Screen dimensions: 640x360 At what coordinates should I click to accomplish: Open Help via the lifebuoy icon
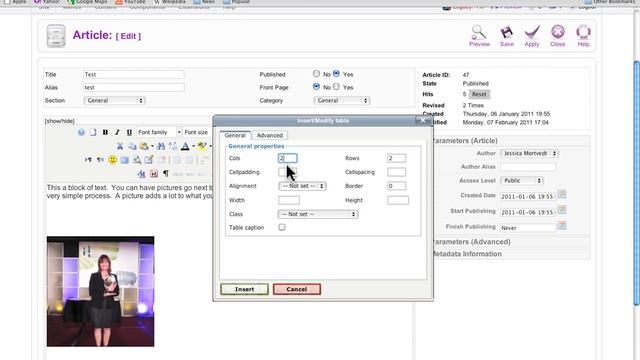click(x=583, y=32)
